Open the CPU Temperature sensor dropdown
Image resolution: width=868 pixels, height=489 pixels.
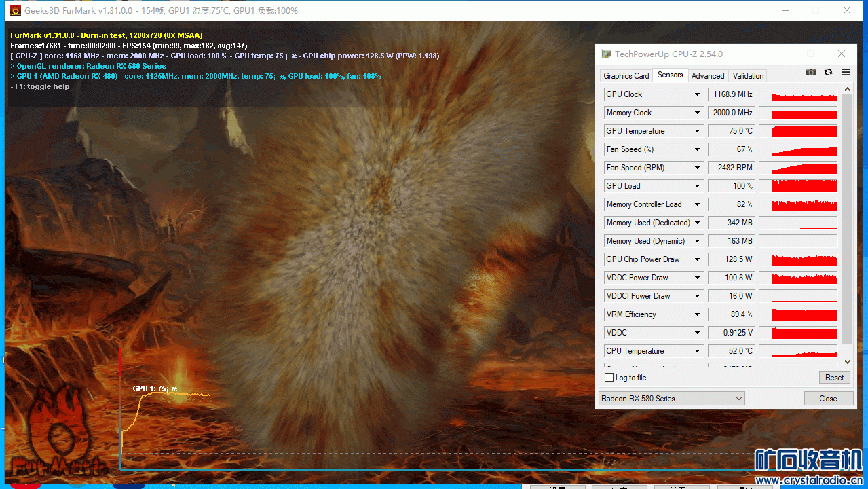[x=697, y=351]
